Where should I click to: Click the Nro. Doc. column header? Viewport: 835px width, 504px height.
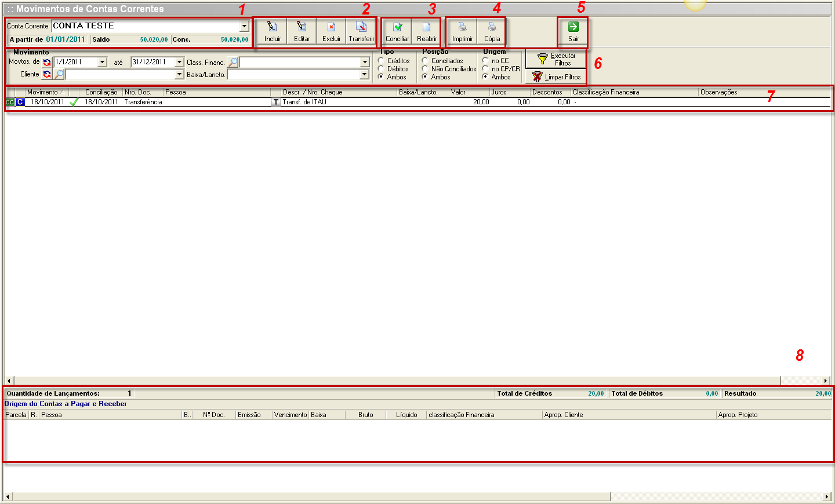[143, 92]
